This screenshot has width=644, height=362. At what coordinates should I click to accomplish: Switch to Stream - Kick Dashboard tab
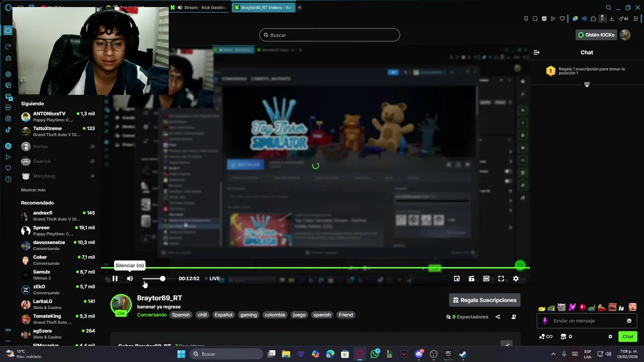point(199,8)
